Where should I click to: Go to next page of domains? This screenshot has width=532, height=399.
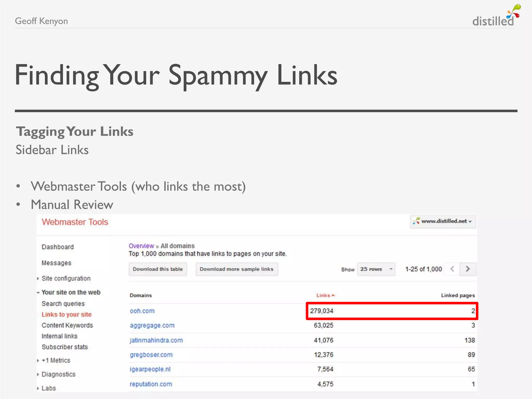coord(468,269)
